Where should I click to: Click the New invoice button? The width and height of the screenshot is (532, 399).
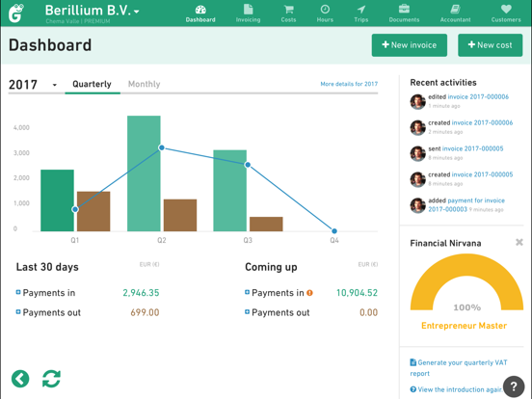[x=410, y=45]
